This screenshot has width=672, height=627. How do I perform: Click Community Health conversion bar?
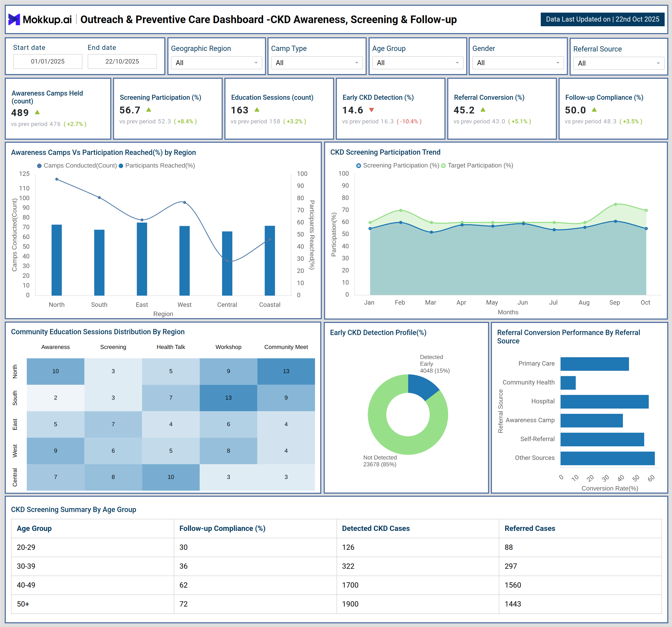568,383
